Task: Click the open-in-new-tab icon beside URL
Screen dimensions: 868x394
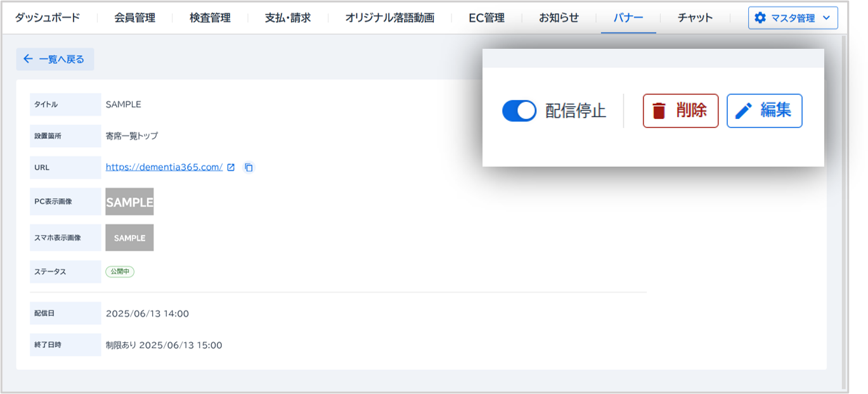Action: [231, 167]
